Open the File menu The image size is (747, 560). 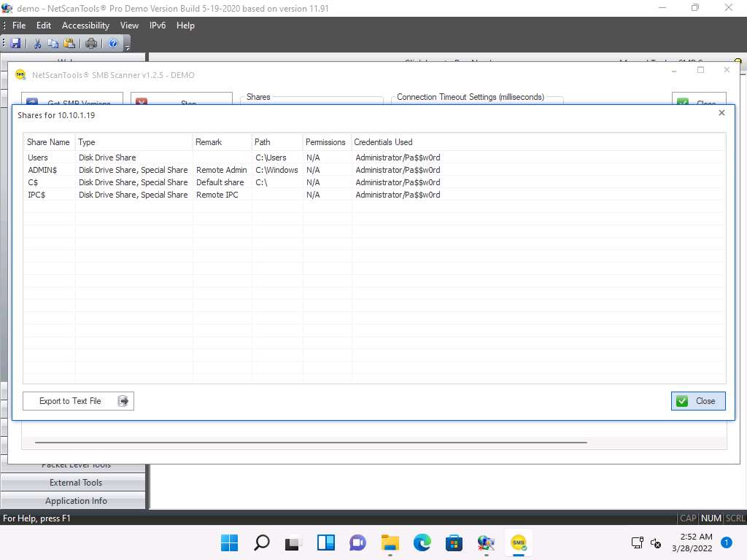point(19,26)
